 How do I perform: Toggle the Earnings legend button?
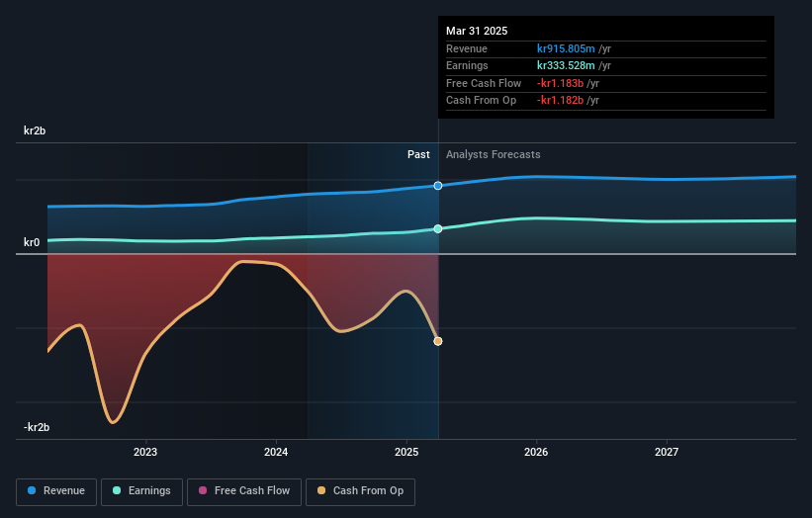coord(141,491)
